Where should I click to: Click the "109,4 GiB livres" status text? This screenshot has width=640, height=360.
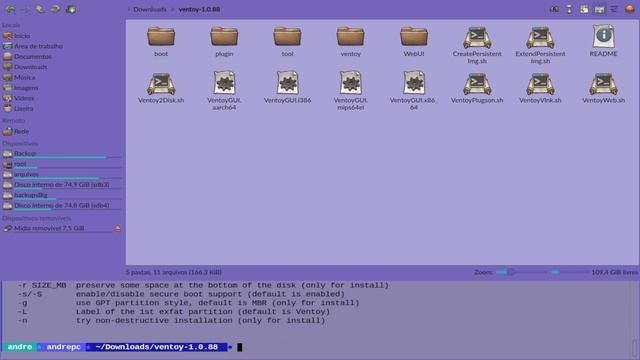click(x=614, y=272)
